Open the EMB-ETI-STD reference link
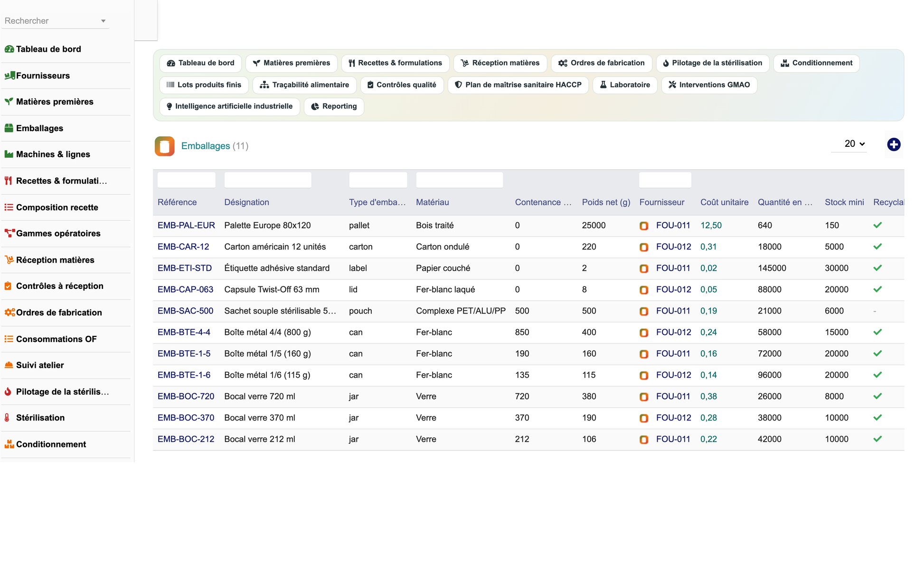The width and height of the screenshot is (924, 572). 185,268
